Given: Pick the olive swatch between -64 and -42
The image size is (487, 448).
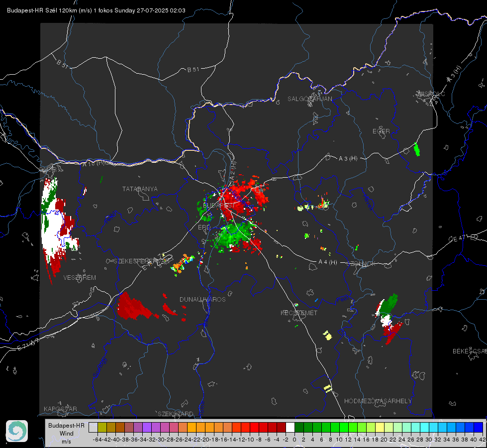Looking at the screenshot, I should pyautogui.click(x=102, y=427).
